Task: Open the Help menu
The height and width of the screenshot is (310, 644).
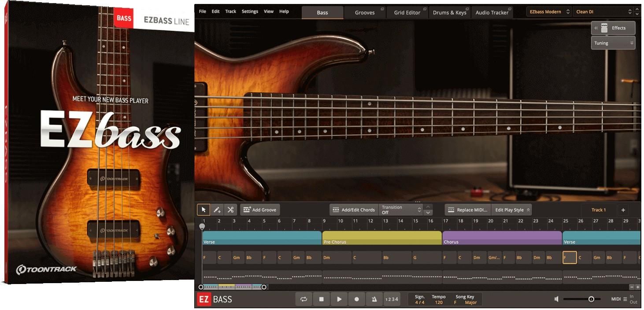Action: [x=284, y=11]
